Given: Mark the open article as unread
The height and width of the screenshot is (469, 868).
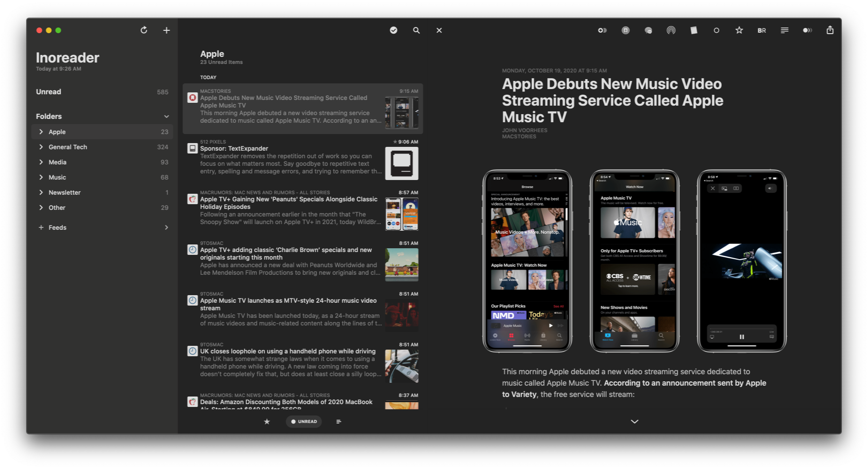Looking at the screenshot, I should pos(717,30).
